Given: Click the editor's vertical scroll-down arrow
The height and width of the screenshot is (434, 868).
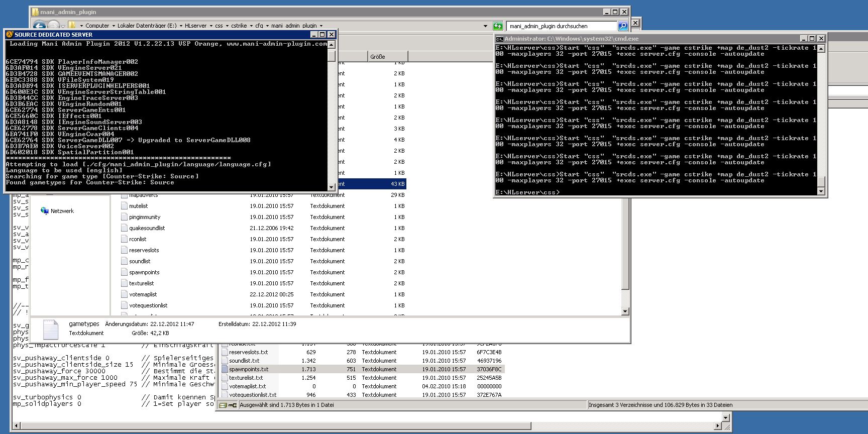Looking at the screenshot, I should click(x=725, y=417).
